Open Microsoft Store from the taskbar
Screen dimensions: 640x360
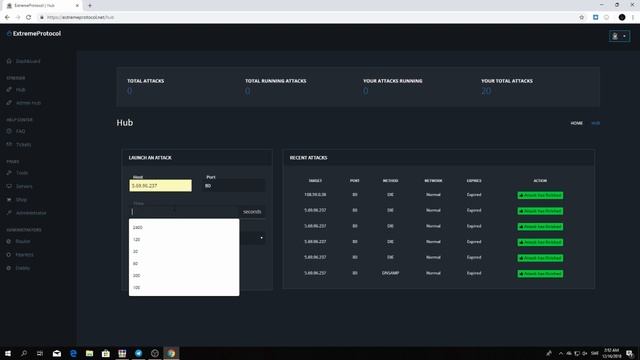click(106, 353)
